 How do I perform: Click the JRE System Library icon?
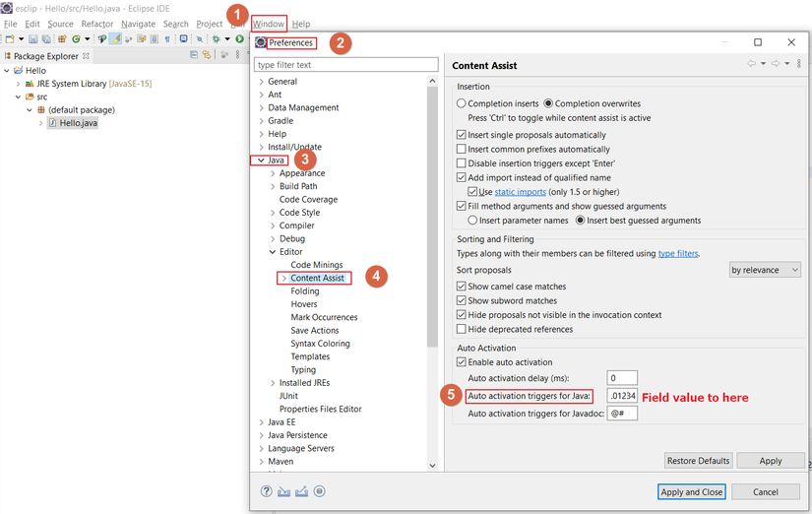coord(30,84)
